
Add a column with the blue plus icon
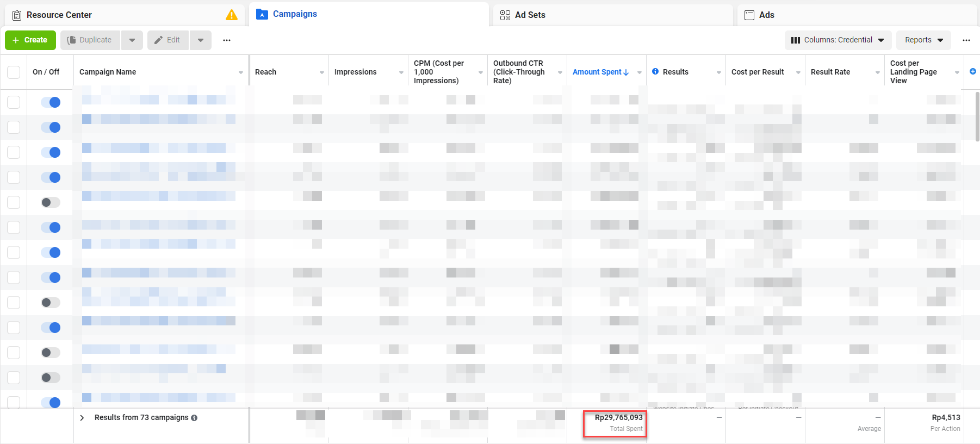click(x=972, y=71)
